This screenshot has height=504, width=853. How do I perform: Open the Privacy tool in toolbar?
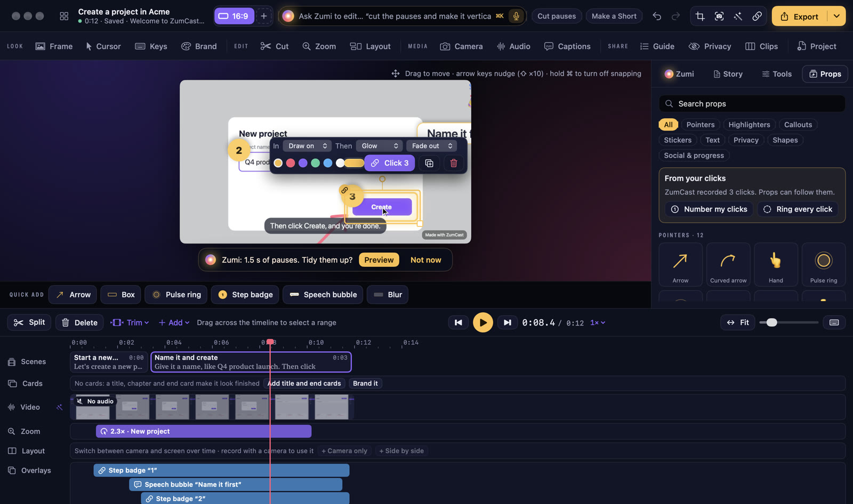point(710,46)
